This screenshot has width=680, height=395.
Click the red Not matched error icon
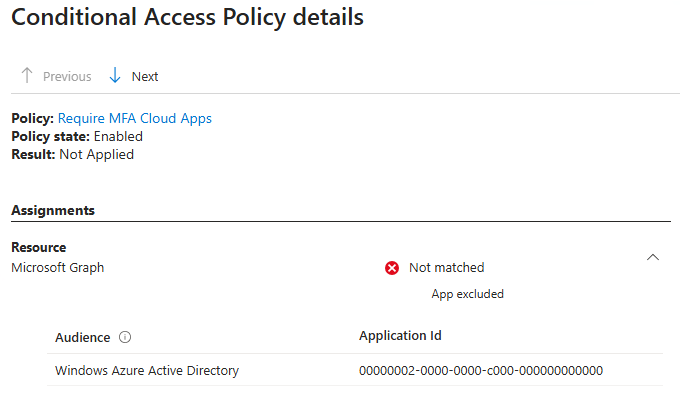click(x=392, y=268)
